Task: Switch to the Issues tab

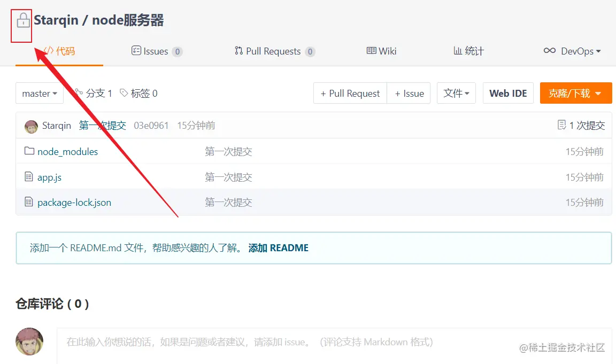Action: point(157,51)
